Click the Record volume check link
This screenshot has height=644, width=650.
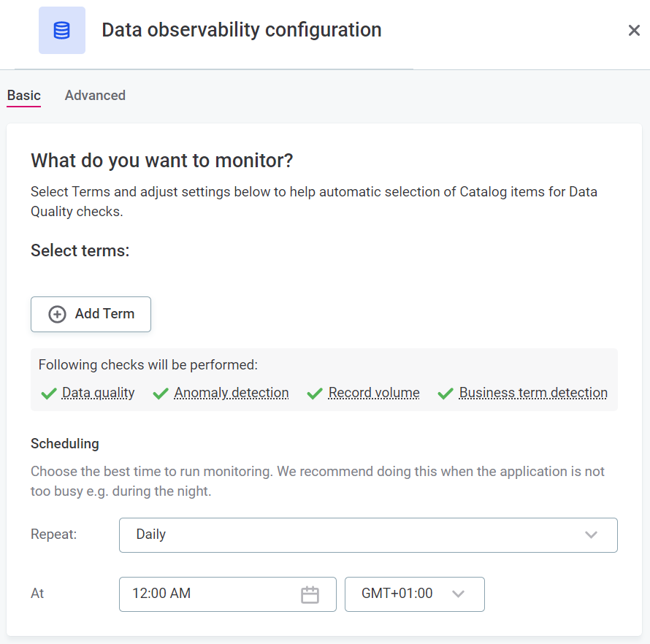coord(374,393)
